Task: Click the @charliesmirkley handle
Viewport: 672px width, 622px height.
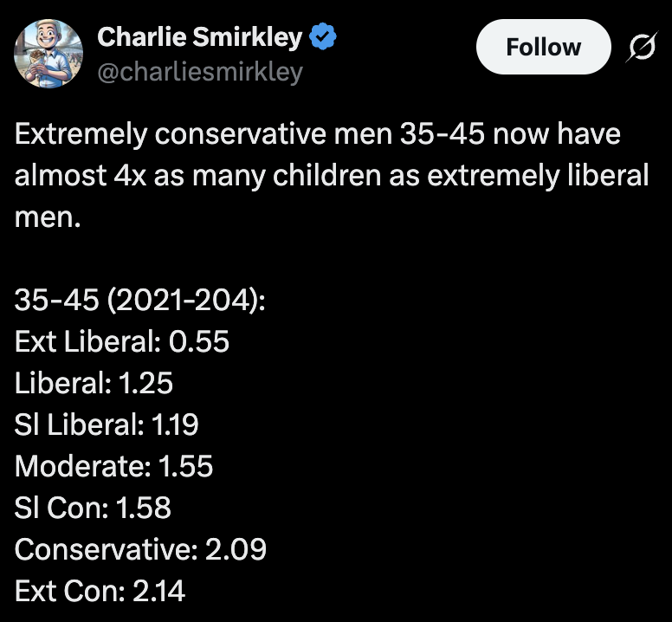Action: [x=200, y=72]
